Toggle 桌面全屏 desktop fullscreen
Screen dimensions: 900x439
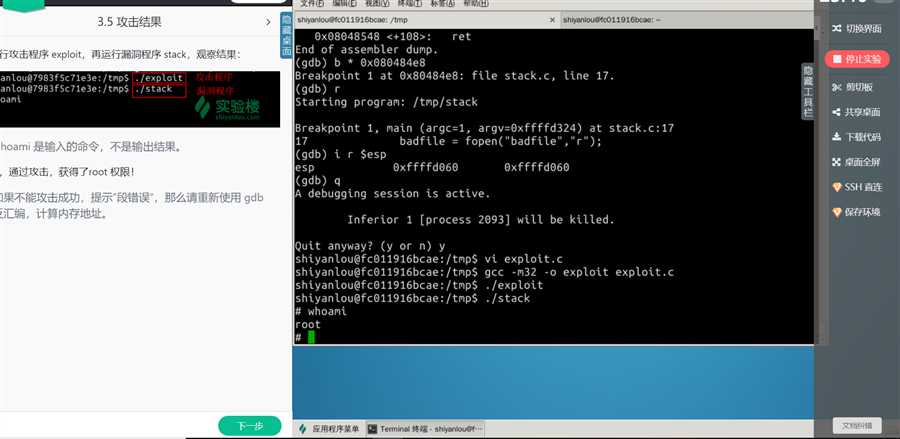[856, 162]
